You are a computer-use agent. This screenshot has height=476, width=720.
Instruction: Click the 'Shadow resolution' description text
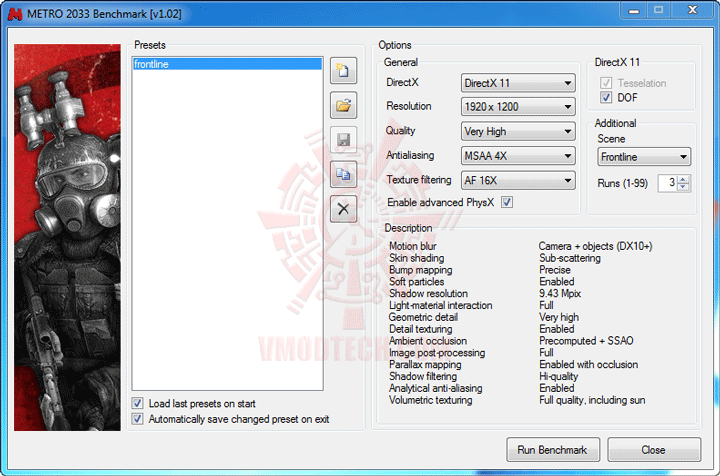428,294
